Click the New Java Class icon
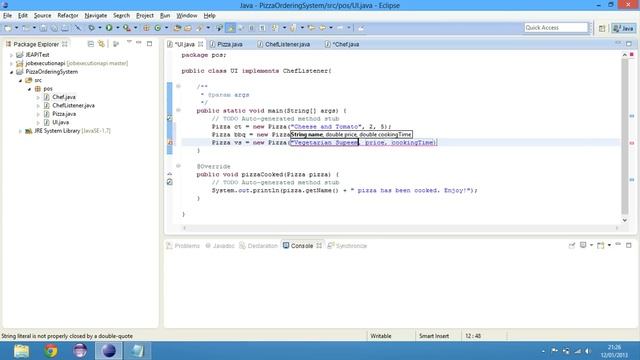640x360 pixels. pyautogui.click(x=158, y=28)
